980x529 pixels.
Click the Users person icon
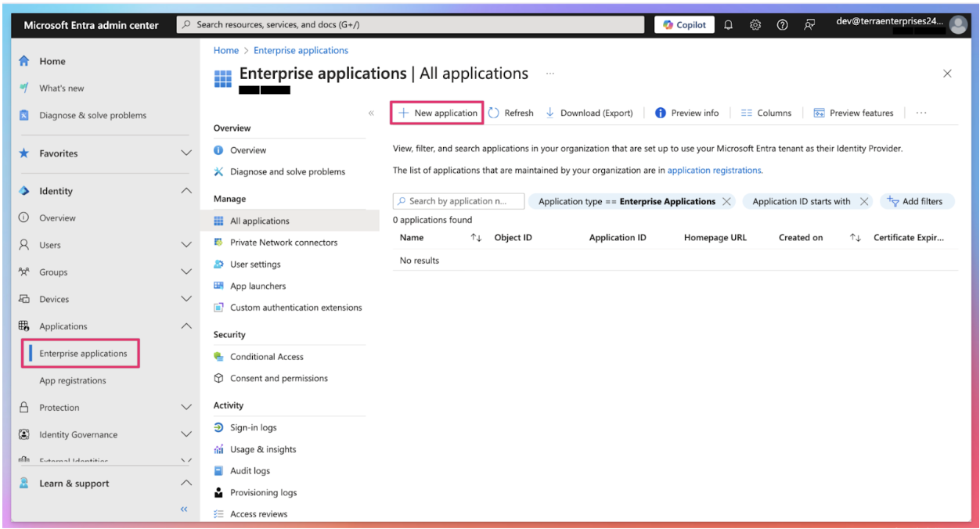(x=23, y=245)
